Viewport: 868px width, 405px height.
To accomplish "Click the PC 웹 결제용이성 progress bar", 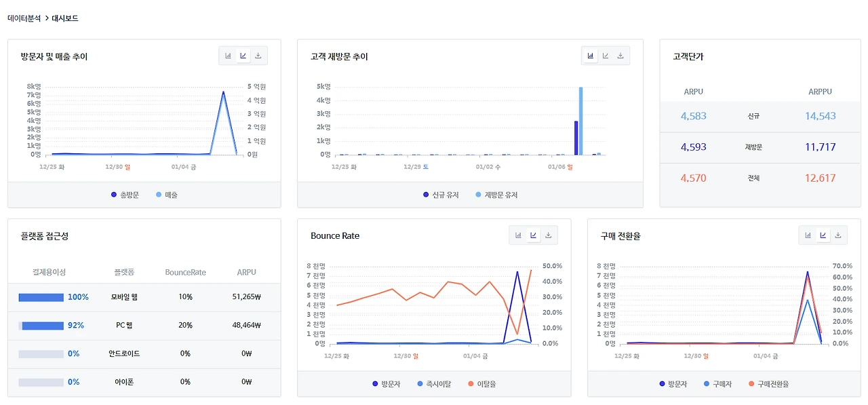I will (x=41, y=326).
